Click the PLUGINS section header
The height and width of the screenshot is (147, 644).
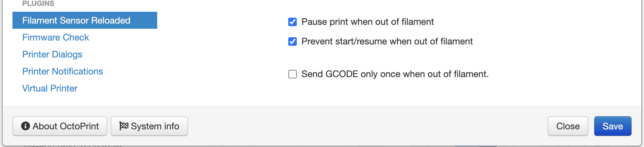pyautogui.click(x=38, y=4)
